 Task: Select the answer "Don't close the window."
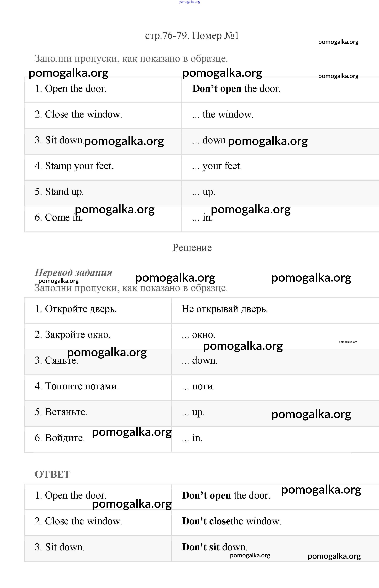[x=231, y=521]
